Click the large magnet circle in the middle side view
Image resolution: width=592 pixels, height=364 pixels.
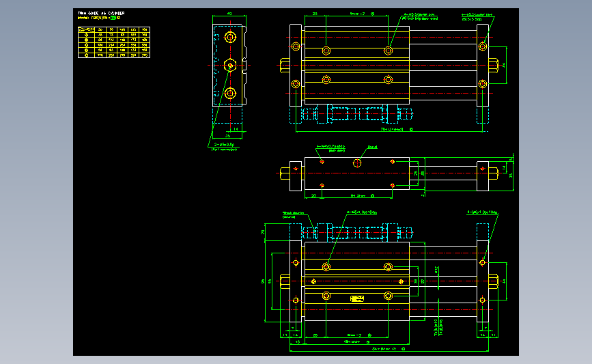tap(357, 163)
